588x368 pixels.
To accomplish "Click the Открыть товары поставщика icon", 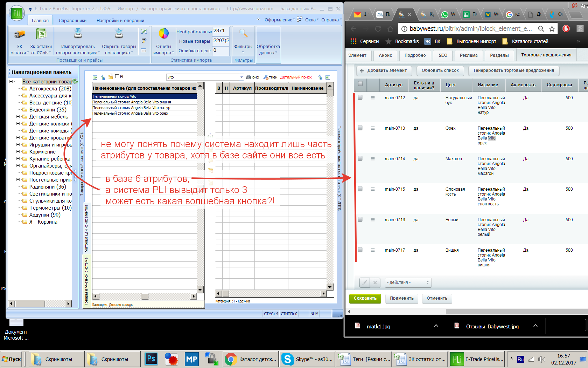I will [119, 33].
